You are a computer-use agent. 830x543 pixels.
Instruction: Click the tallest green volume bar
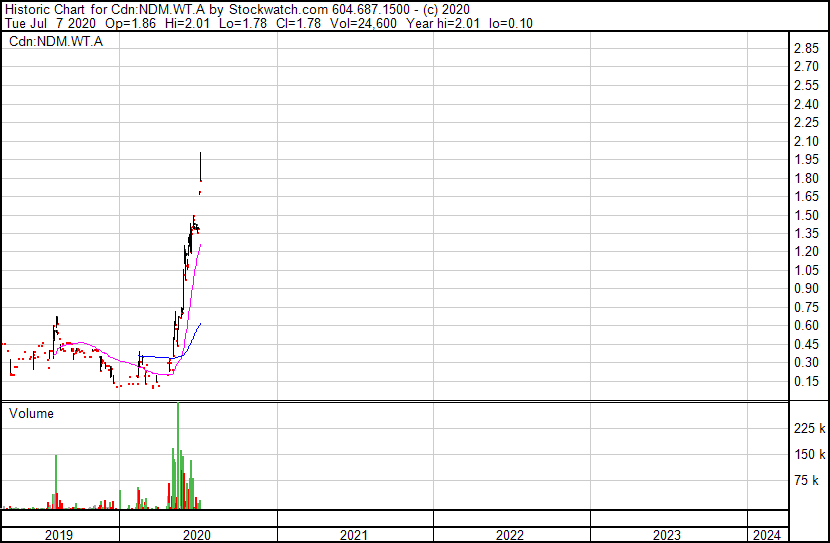click(x=178, y=455)
